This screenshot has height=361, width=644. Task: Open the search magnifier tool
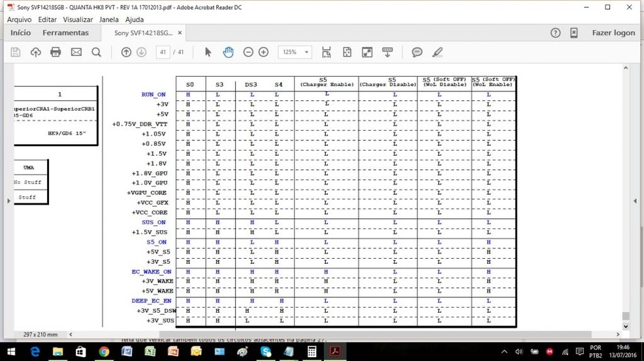pyautogui.click(x=96, y=52)
